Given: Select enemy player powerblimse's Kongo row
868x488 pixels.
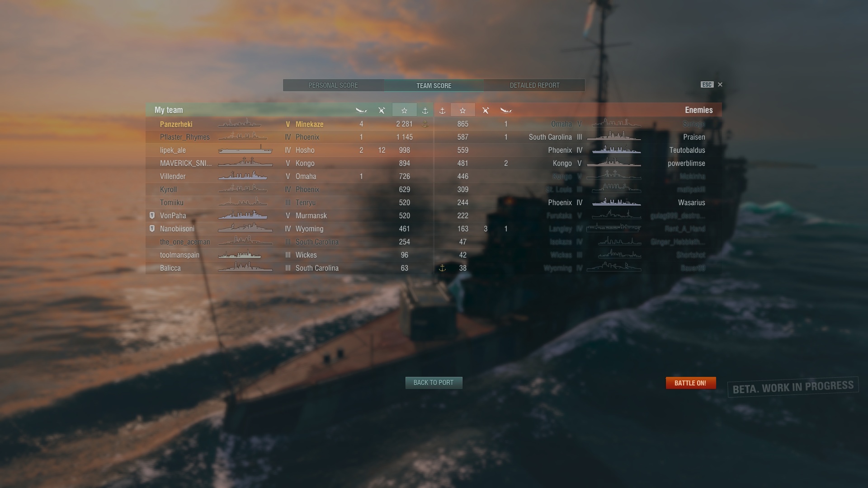Looking at the screenshot, I should pyautogui.click(x=578, y=163).
